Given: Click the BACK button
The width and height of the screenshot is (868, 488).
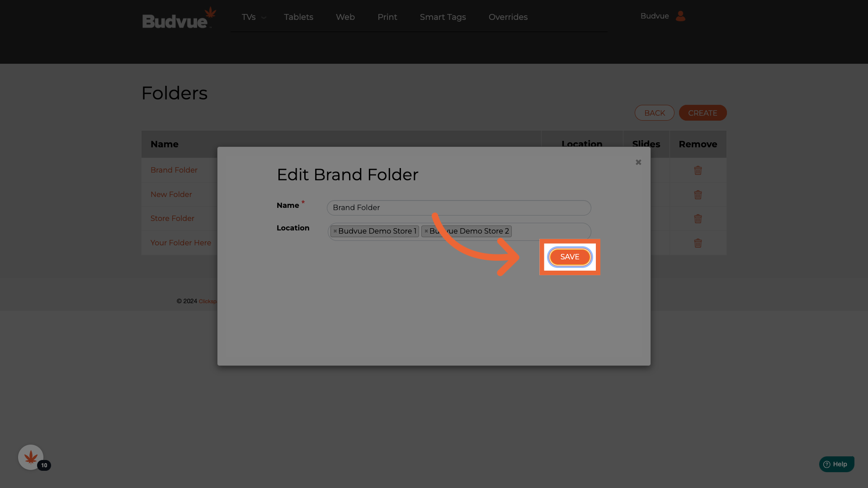Looking at the screenshot, I should [x=654, y=113].
